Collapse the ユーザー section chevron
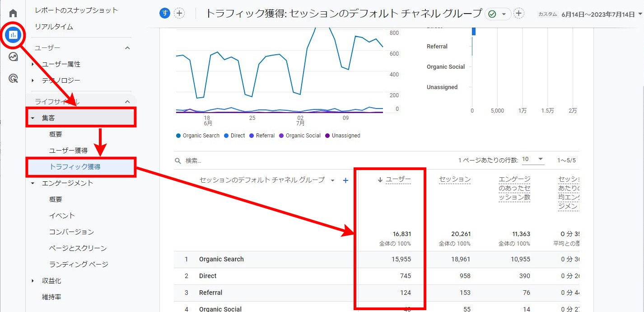 127,48
